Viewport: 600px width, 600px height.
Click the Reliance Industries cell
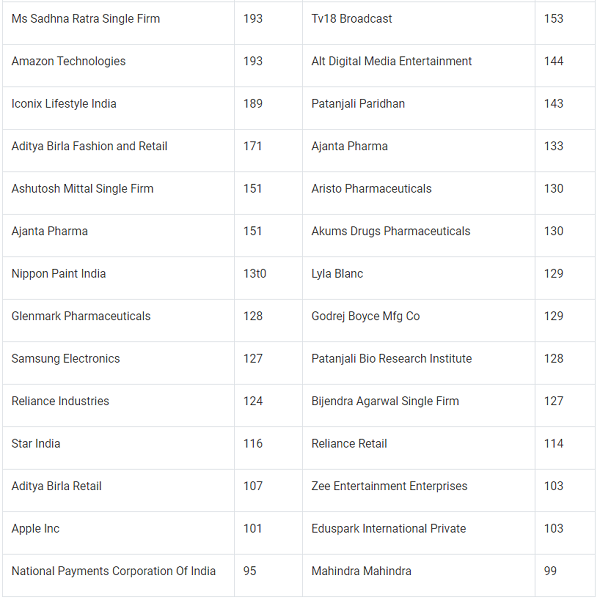(x=61, y=401)
